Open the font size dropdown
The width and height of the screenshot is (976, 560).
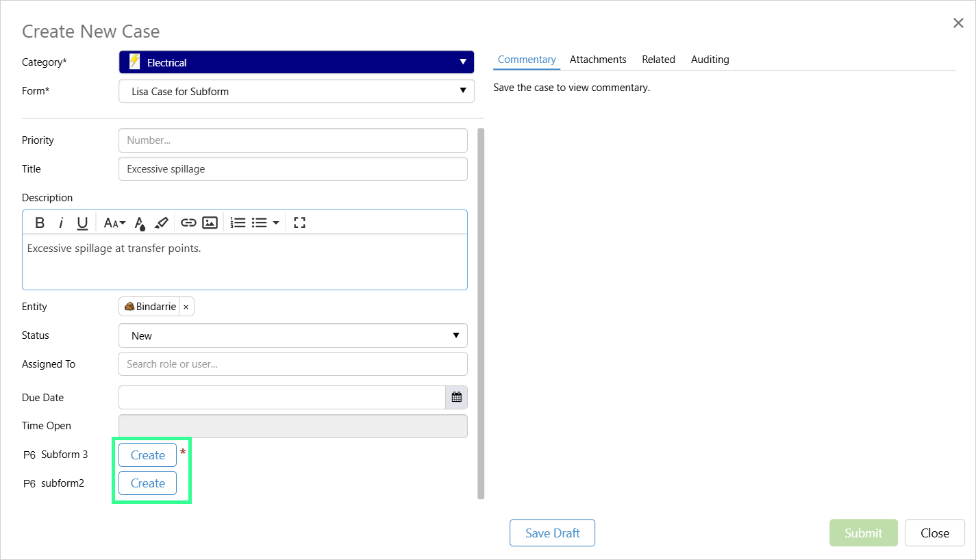(114, 222)
